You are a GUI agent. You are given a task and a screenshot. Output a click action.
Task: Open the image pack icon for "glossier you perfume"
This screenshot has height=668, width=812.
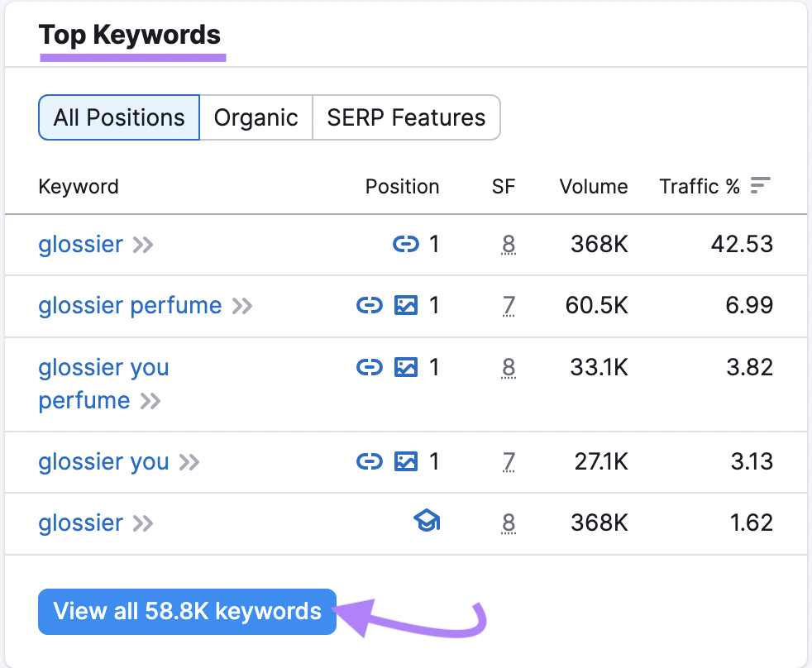pyautogui.click(x=406, y=367)
